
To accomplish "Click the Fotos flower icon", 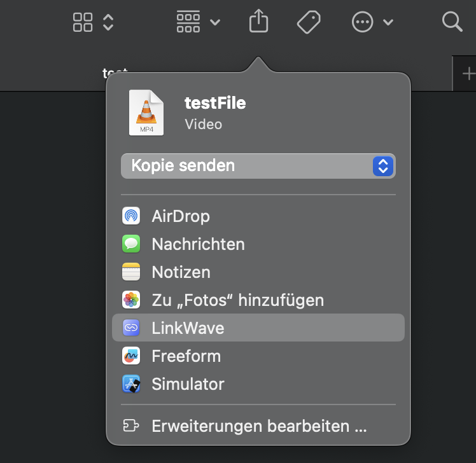I will [x=131, y=300].
